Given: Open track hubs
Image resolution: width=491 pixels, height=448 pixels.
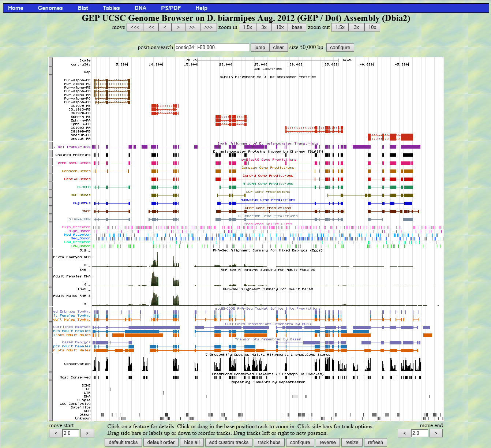Looking at the screenshot, I should pyautogui.click(x=269, y=442).
